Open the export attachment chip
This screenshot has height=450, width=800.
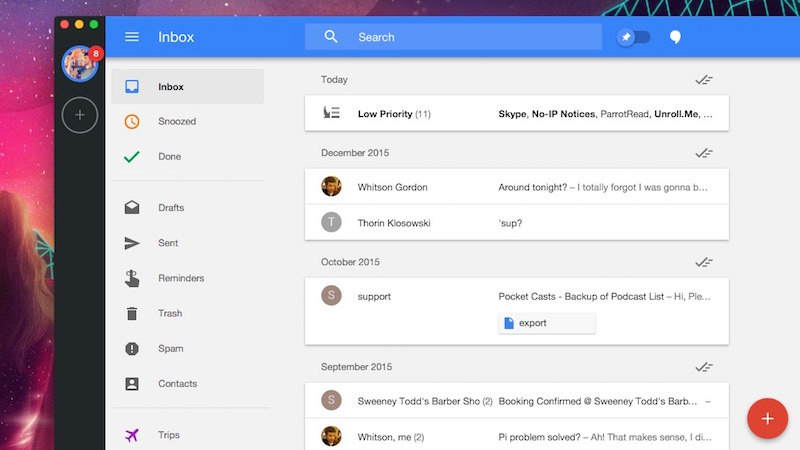[546, 323]
